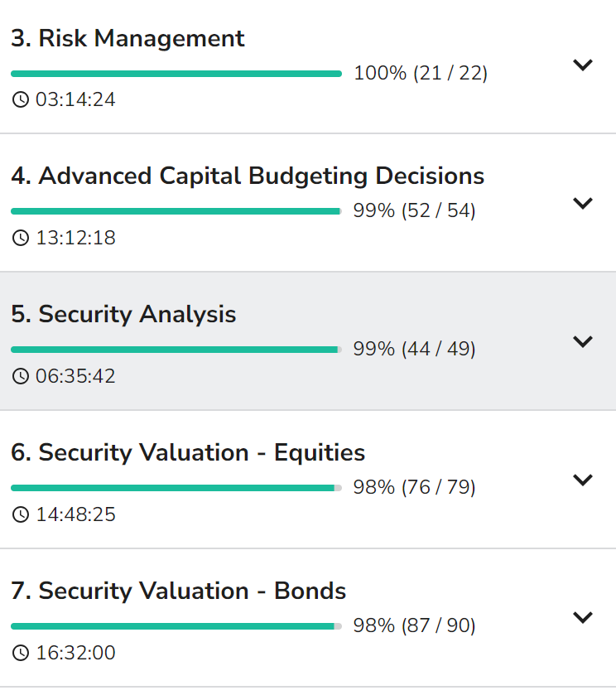Select the 5. Security Analysis heading
The image size is (616, 700).
point(123,315)
